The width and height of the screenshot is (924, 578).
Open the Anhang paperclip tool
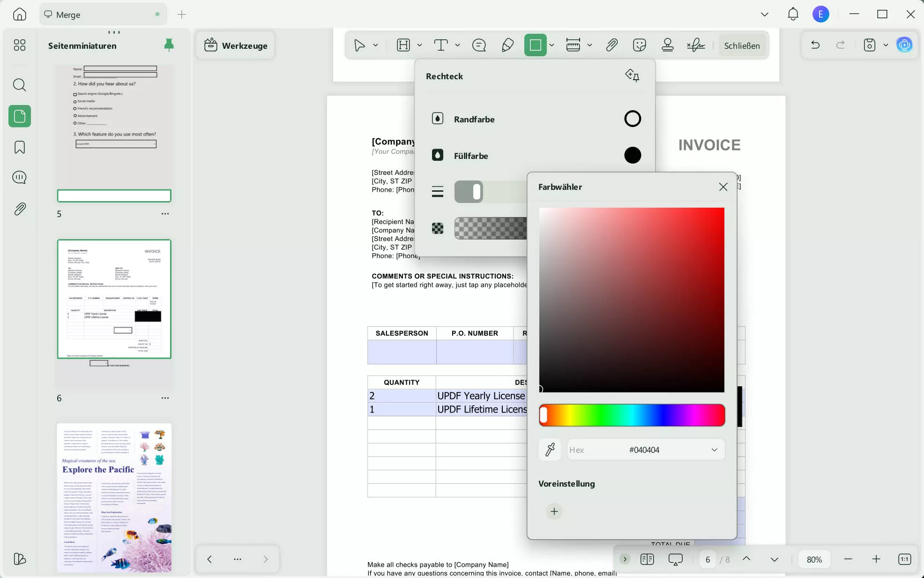point(612,45)
